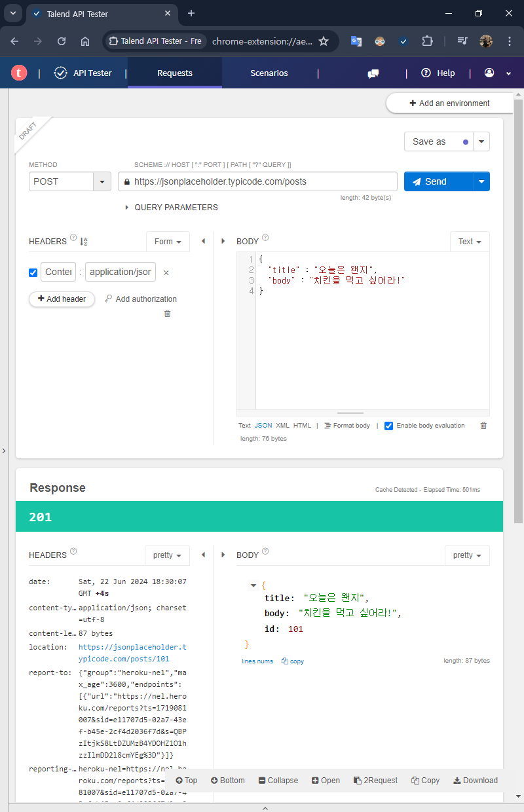The width and height of the screenshot is (524, 812).
Task: Delete all headers with trash icon
Action: [167, 314]
